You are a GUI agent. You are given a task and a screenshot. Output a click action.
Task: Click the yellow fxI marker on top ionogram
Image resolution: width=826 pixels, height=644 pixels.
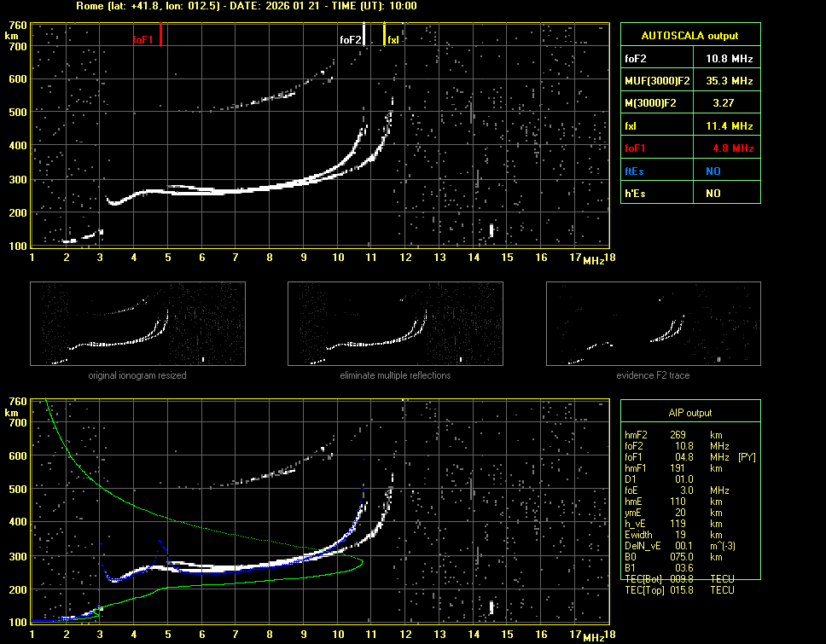pyautogui.click(x=385, y=34)
